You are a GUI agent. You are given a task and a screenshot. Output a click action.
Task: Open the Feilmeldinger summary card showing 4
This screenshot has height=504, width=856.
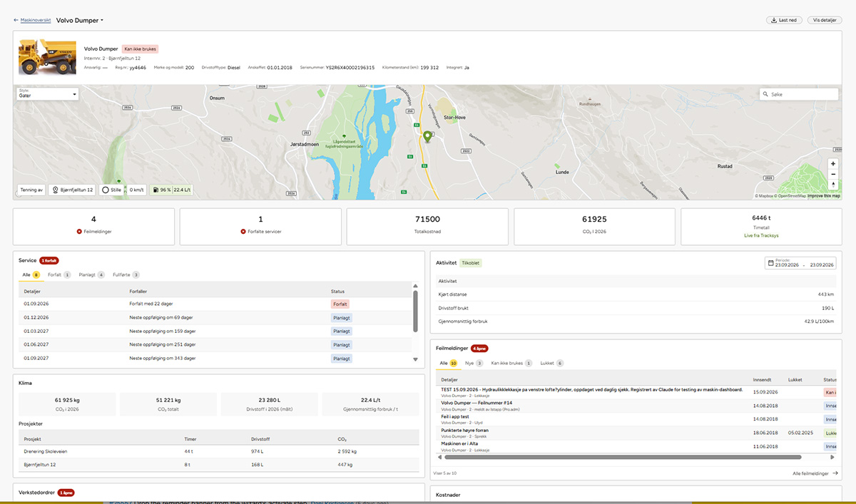click(93, 227)
